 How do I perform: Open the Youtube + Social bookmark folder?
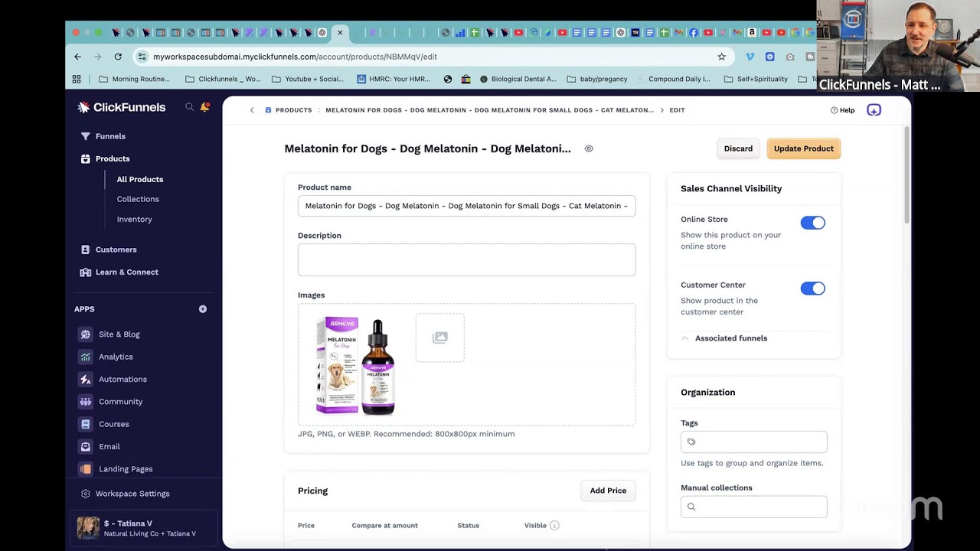307,79
